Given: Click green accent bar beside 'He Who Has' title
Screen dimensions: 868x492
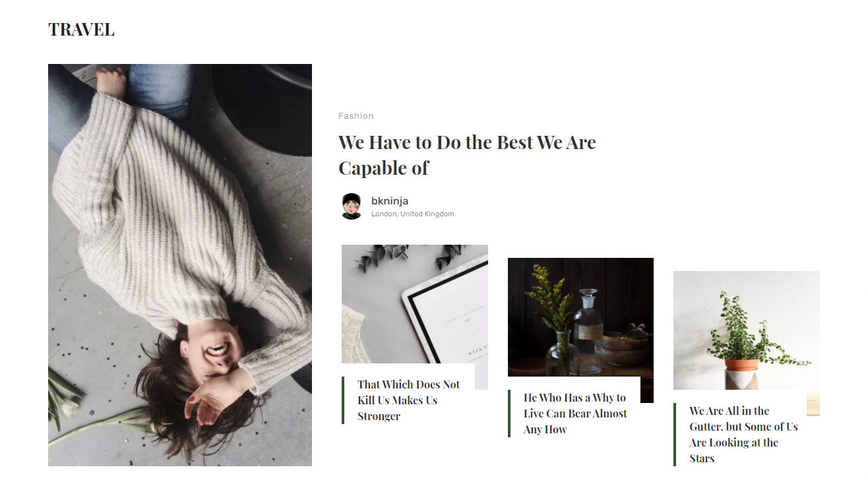Looking at the screenshot, I should [x=509, y=414].
